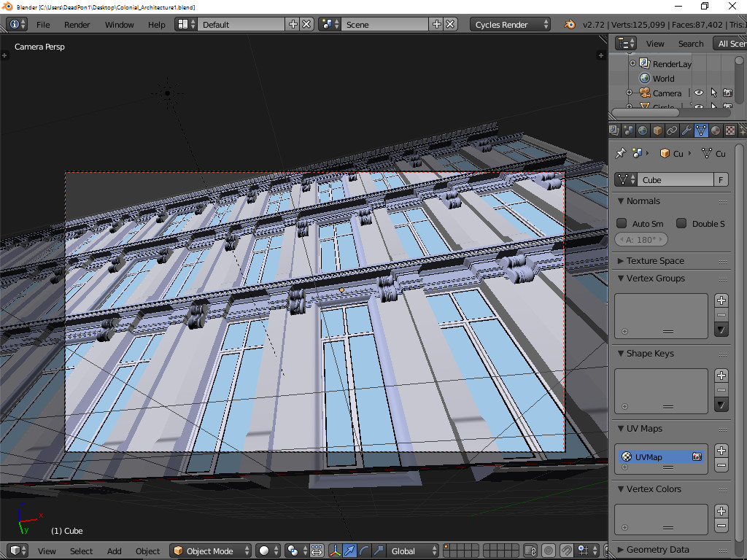Screen dimensions: 747x560
Task: Delete the Default screen layout
Action: tap(307, 24)
